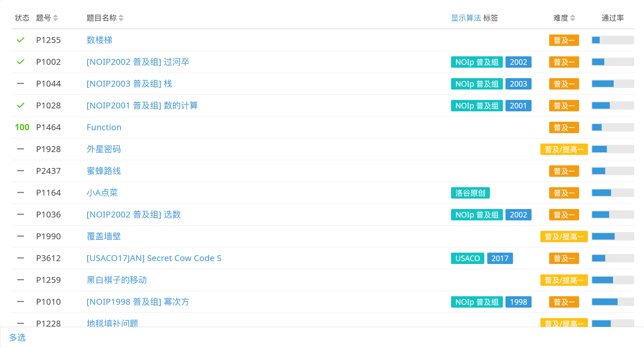Click the dash status icon for P3612
644x348 pixels.
(21, 258)
